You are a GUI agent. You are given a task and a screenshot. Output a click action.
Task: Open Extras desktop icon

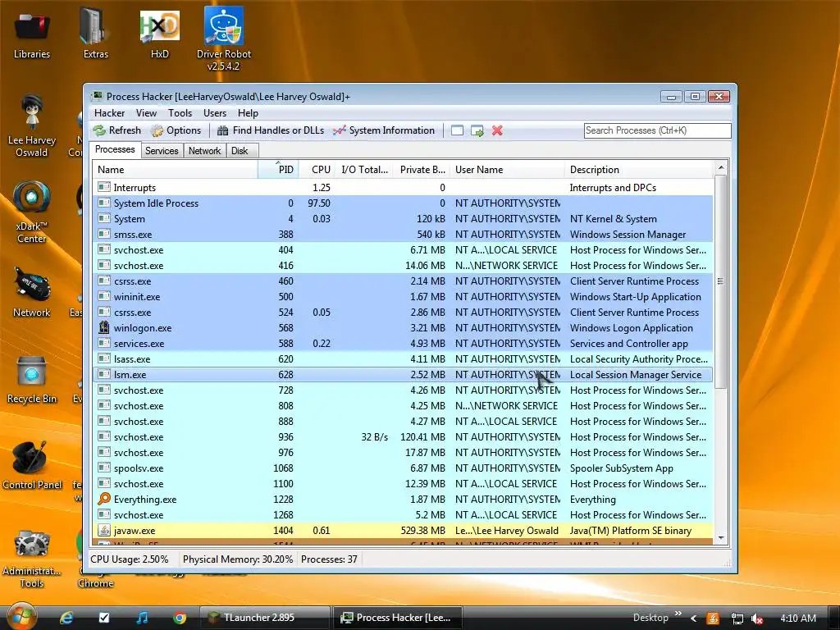tap(96, 34)
